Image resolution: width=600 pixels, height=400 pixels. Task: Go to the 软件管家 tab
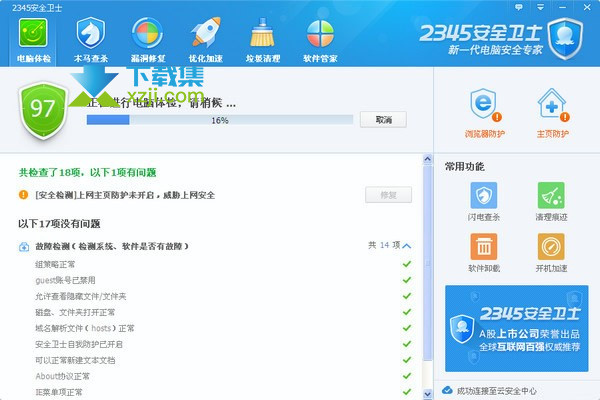320,41
